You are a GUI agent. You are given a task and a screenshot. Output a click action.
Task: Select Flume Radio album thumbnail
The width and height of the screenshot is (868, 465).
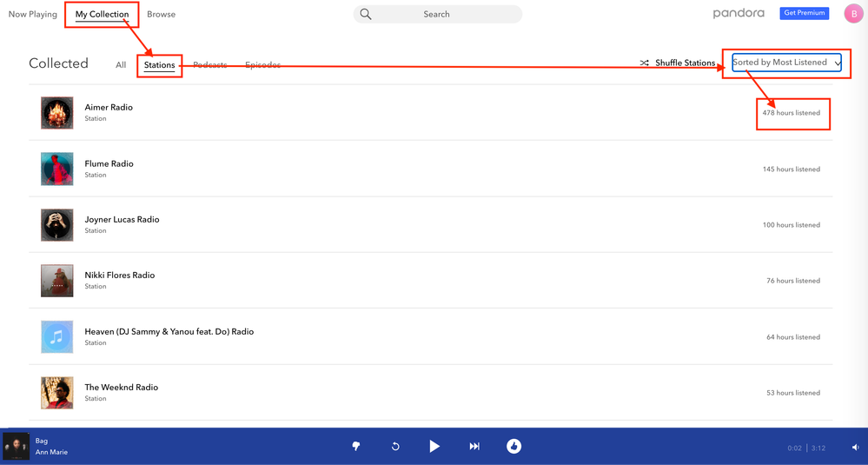pyautogui.click(x=57, y=169)
